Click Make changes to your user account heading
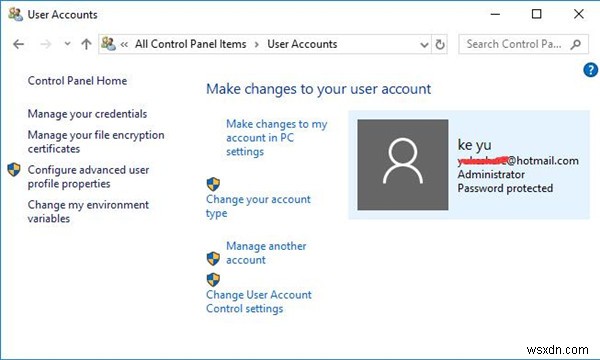 (x=318, y=89)
